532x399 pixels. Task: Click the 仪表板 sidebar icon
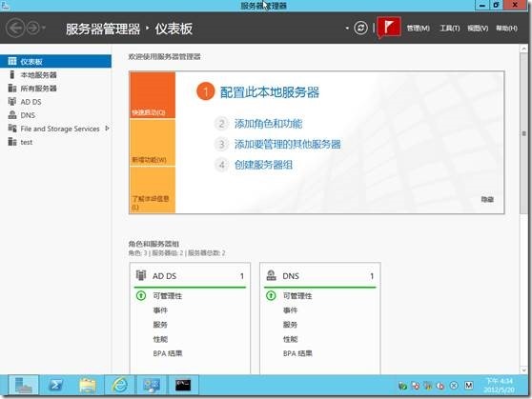[x=12, y=61]
